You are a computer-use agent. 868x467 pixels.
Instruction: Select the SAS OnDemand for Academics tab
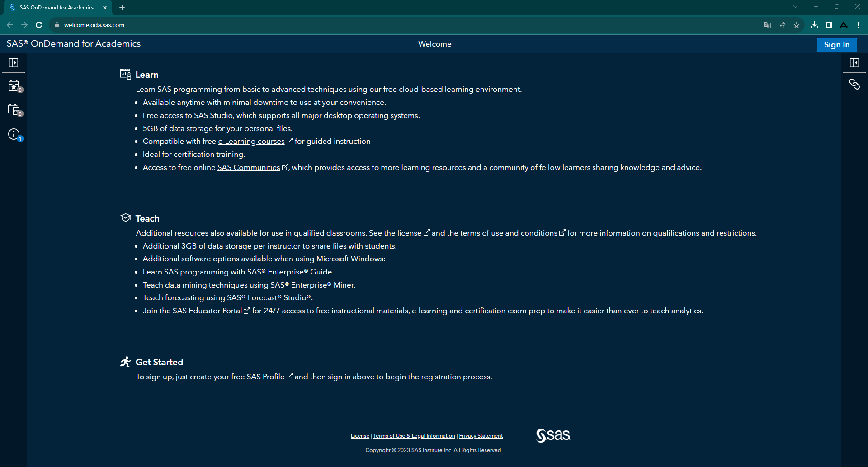pyautogui.click(x=57, y=8)
